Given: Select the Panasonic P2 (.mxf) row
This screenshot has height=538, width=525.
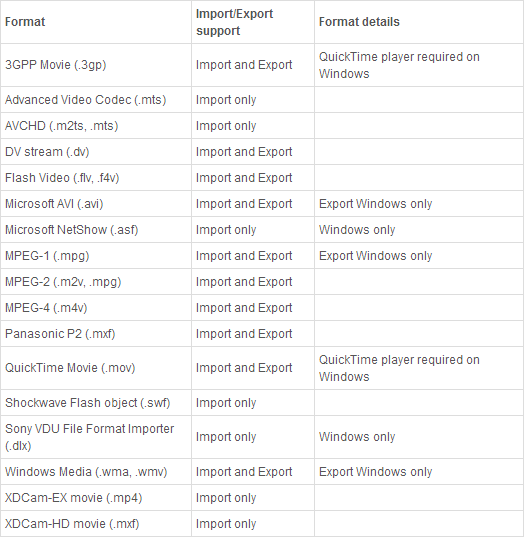Looking at the screenshot, I should click(x=262, y=334).
